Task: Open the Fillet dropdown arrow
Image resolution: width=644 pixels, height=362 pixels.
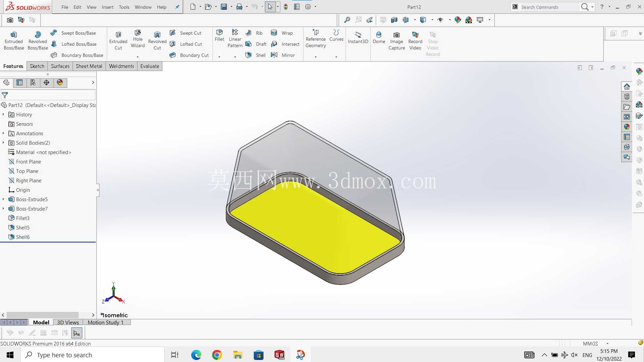Action: [x=219, y=57]
